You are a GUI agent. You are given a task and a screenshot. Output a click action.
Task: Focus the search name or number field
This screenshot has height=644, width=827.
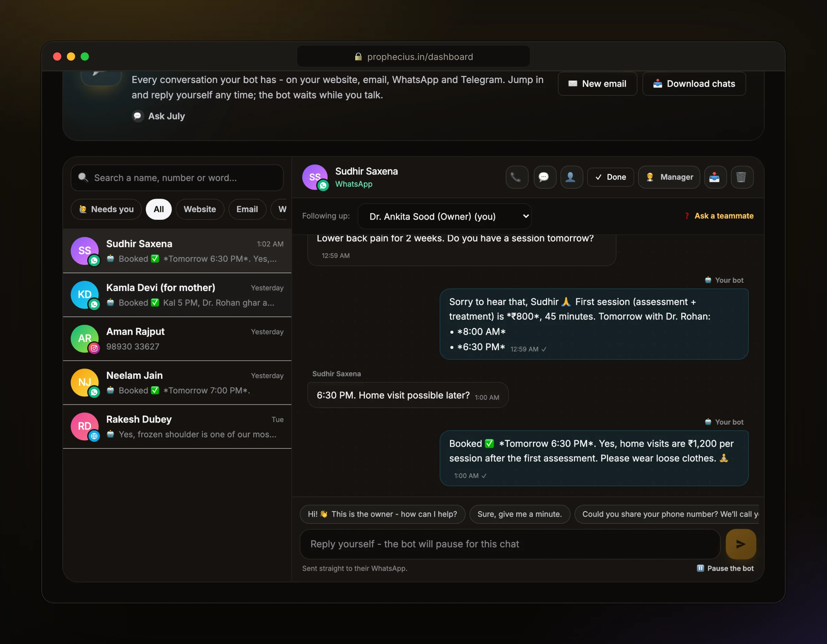click(177, 178)
